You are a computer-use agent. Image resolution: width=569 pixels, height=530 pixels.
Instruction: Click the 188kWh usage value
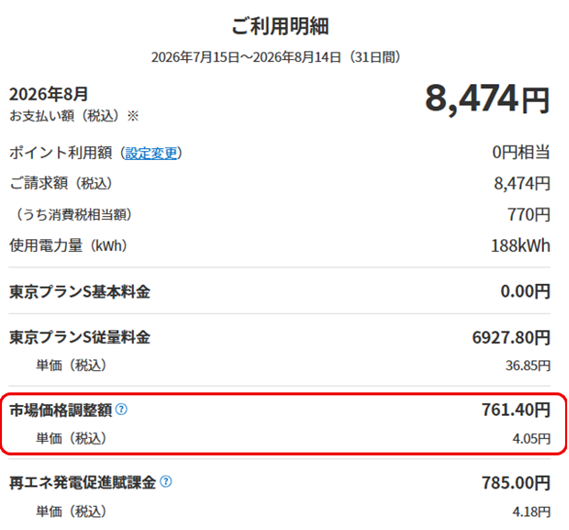(x=520, y=246)
